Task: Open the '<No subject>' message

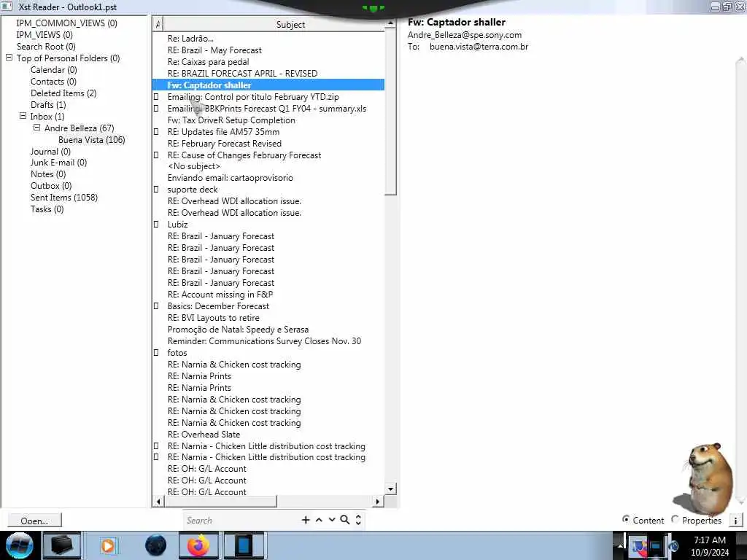Action: 194,167
